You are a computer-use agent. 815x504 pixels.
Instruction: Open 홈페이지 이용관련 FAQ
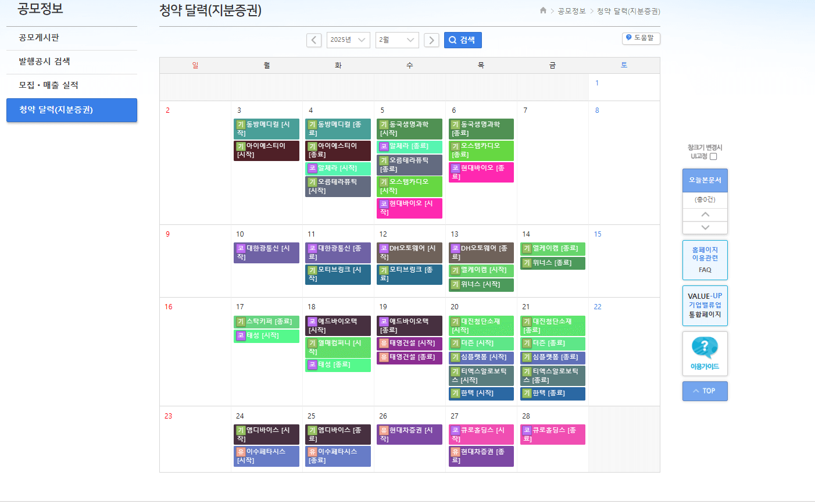coord(705,260)
